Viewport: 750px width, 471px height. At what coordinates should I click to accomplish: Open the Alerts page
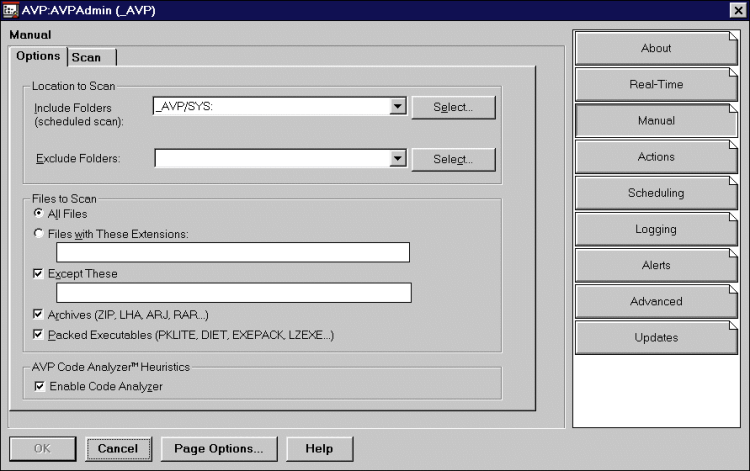pos(656,265)
